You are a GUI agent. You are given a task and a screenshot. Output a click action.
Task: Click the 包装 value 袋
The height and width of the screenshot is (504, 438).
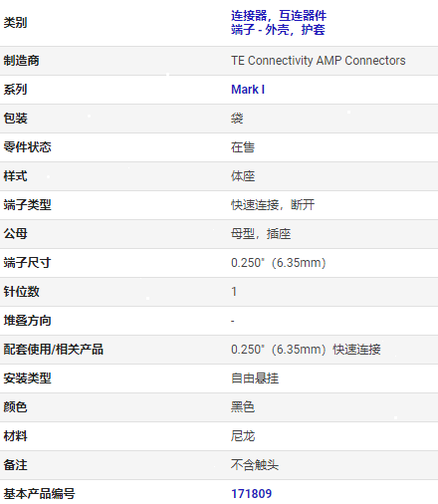point(237,119)
